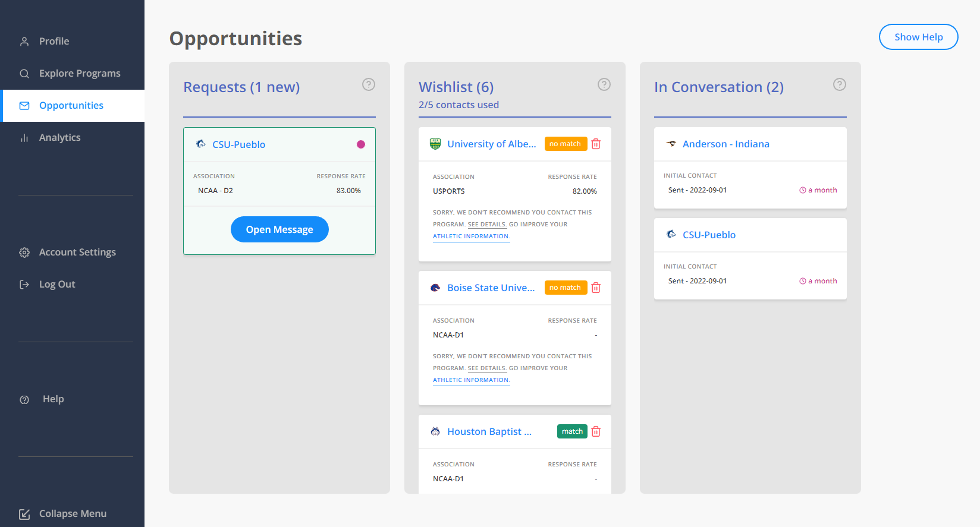Click Collapse Menu
Screen dimensions: 980x527
coord(72,513)
